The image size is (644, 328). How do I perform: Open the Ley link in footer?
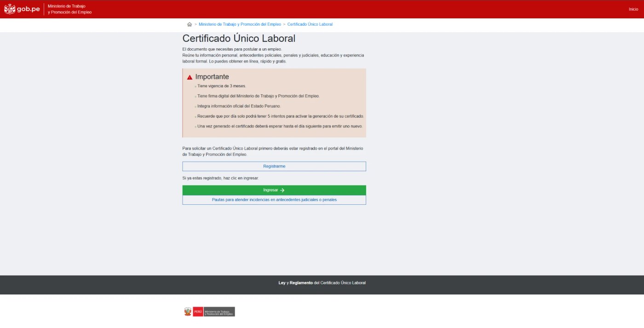coord(282,283)
